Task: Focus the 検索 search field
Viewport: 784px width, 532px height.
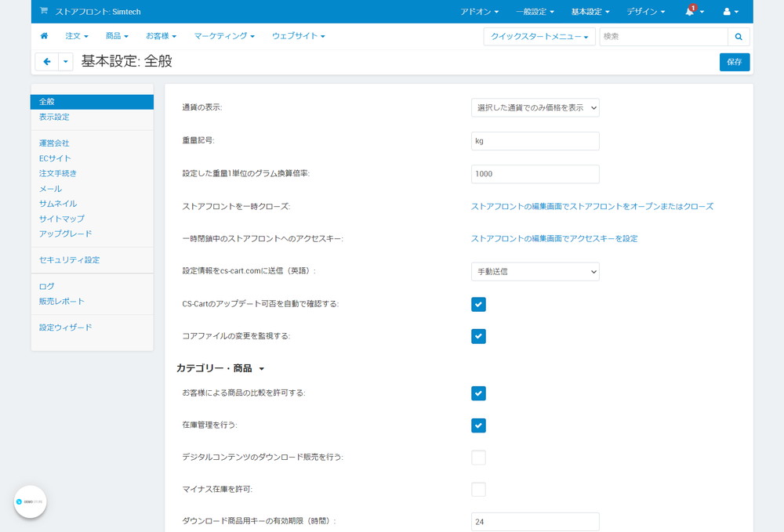Action: [x=663, y=37]
